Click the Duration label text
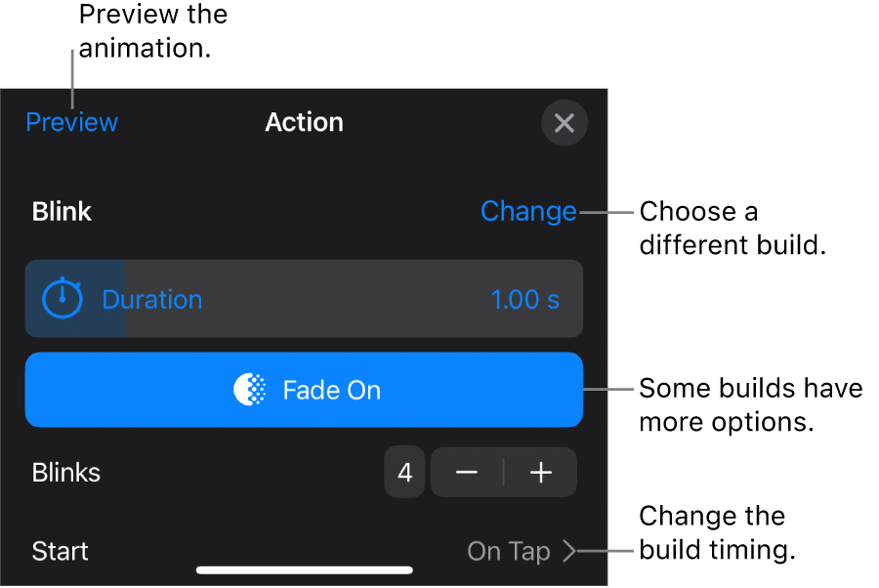Screen dimensions: 879x588 [152, 299]
